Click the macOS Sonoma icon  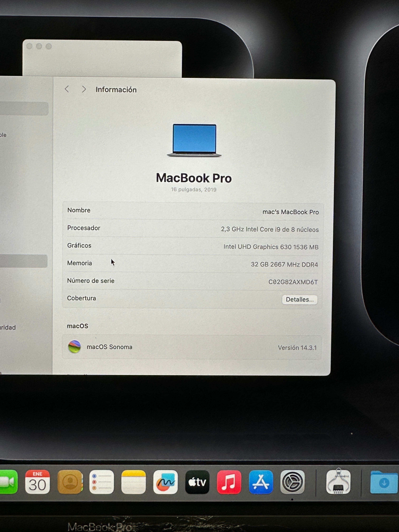74,347
